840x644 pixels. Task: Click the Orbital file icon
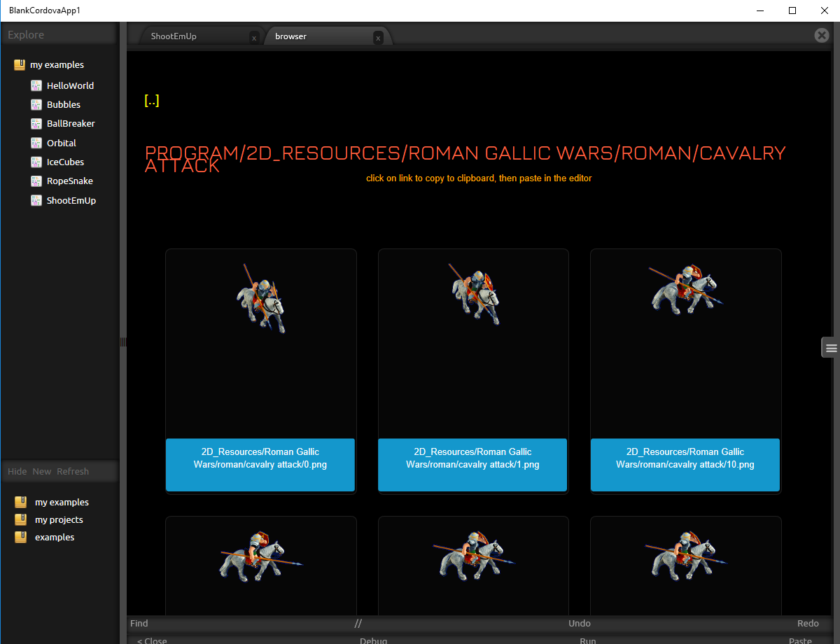click(36, 143)
